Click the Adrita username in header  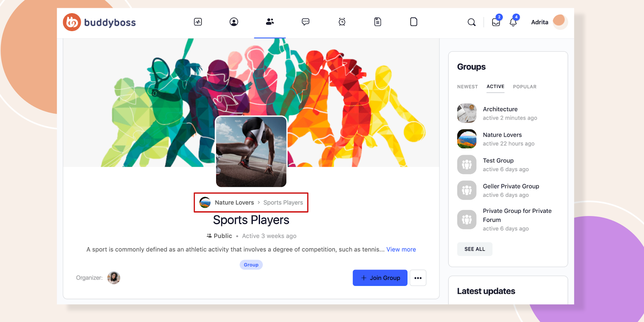coord(540,22)
